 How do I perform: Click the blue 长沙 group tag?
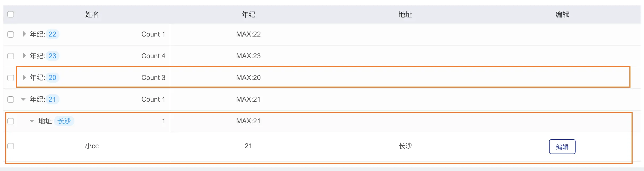64,121
